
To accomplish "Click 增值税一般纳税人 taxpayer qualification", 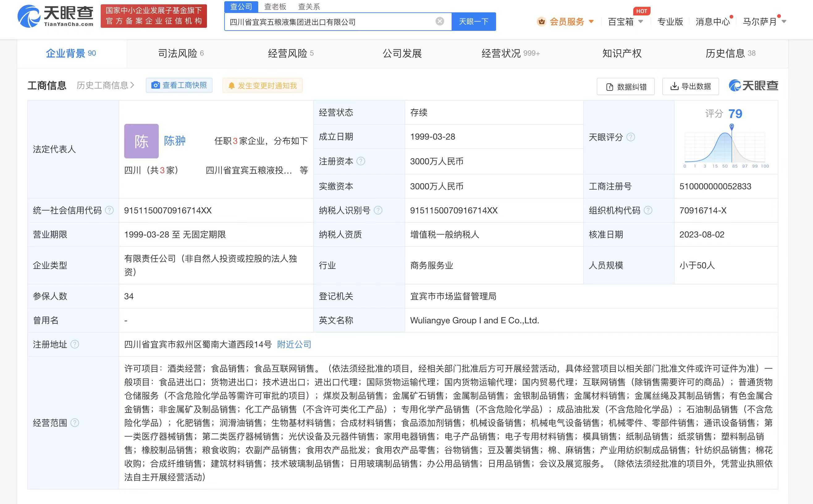I will 444,235.
